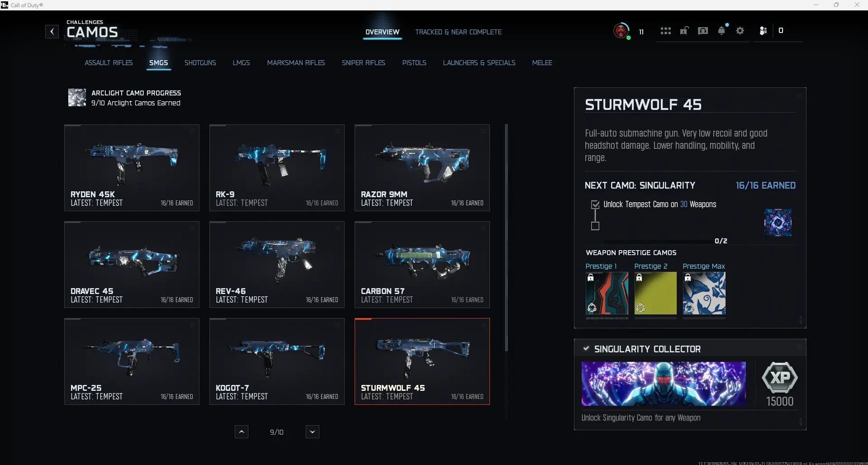This screenshot has height=465, width=868.
Task: Click the unlocked padlock icon in the header
Action: (x=684, y=31)
